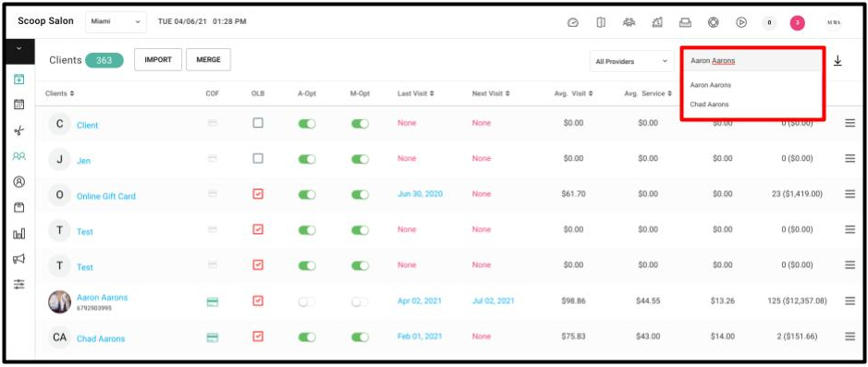Screen dimensions: 868x367
Task: Sort by Next Visit column
Action: point(491,93)
